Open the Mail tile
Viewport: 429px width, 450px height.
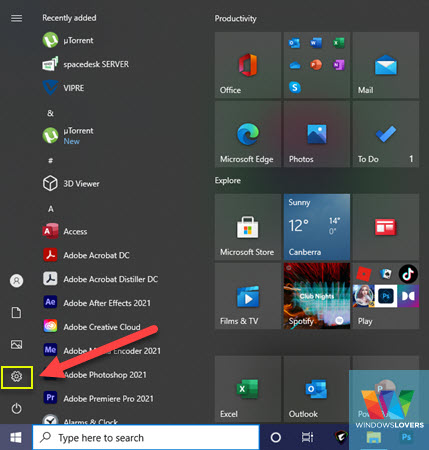pyautogui.click(x=386, y=65)
